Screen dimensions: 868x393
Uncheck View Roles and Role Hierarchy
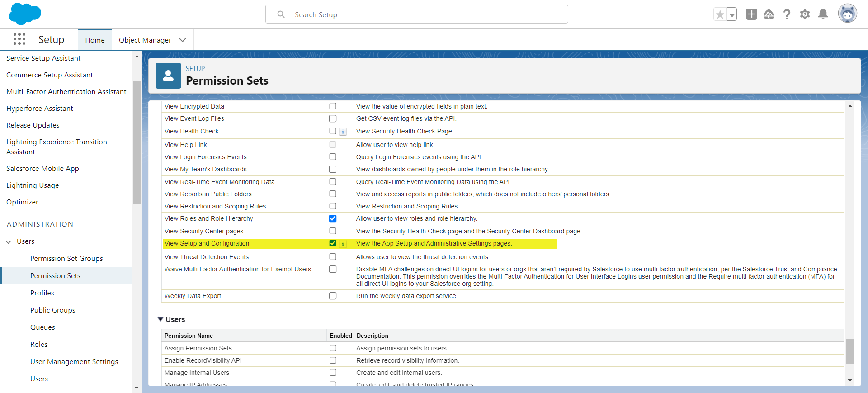(333, 218)
